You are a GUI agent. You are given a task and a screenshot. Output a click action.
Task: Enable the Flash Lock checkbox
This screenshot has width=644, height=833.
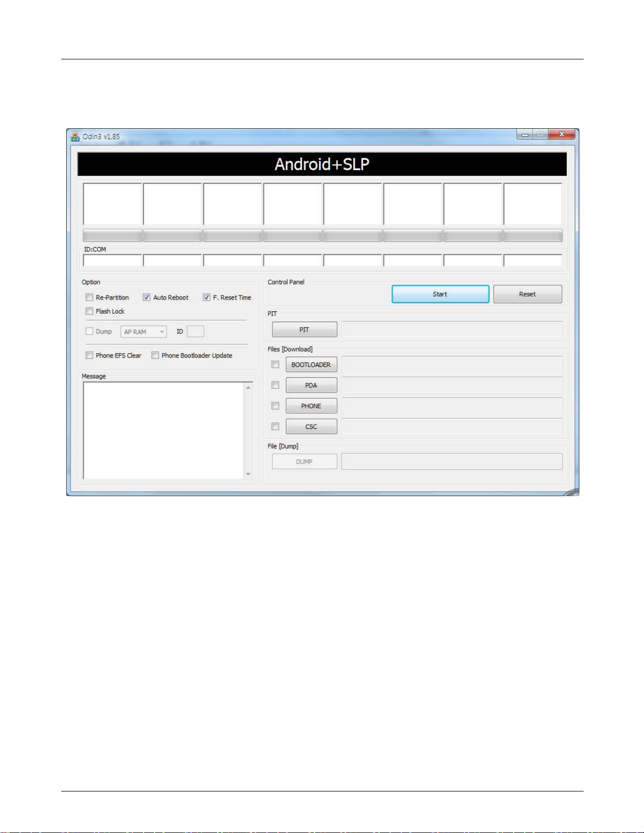pyautogui.click(x=89, y=311)
